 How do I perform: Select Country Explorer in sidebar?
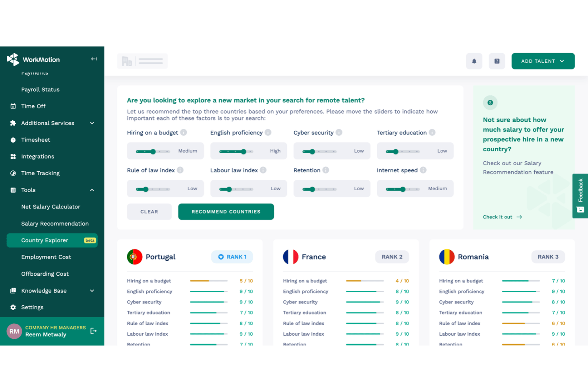pos(52,240)
